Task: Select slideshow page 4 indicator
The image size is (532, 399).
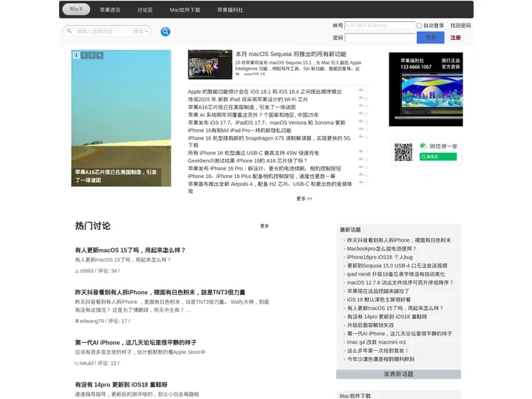Action: tap(100, 55)
